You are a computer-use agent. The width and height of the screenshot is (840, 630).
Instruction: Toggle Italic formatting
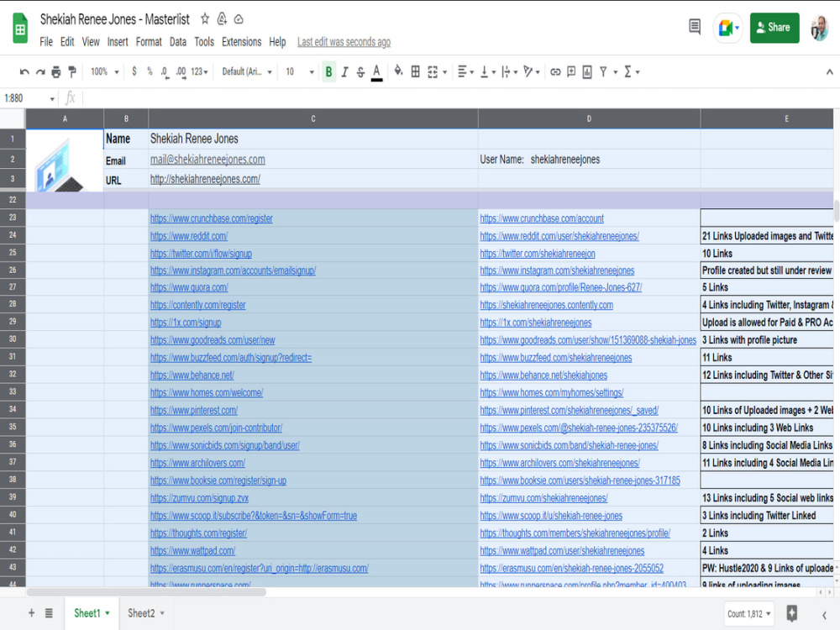[344, 71]
